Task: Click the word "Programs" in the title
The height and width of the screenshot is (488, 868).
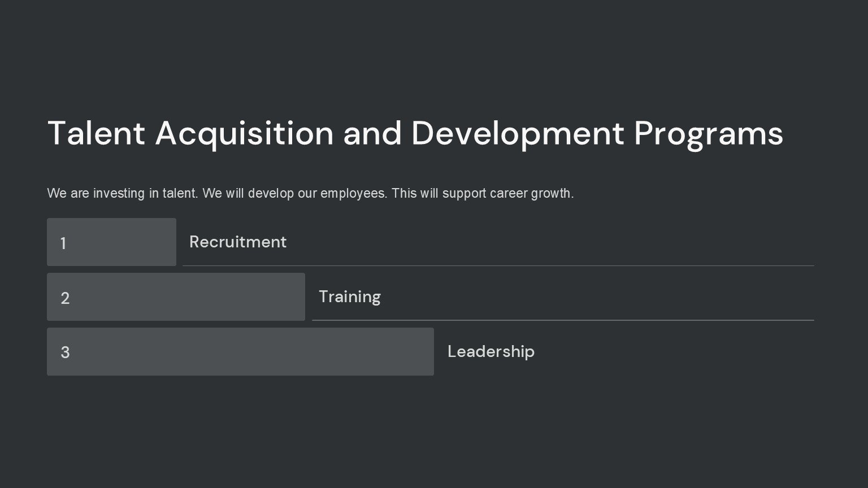Action: [x=708, y=133]
